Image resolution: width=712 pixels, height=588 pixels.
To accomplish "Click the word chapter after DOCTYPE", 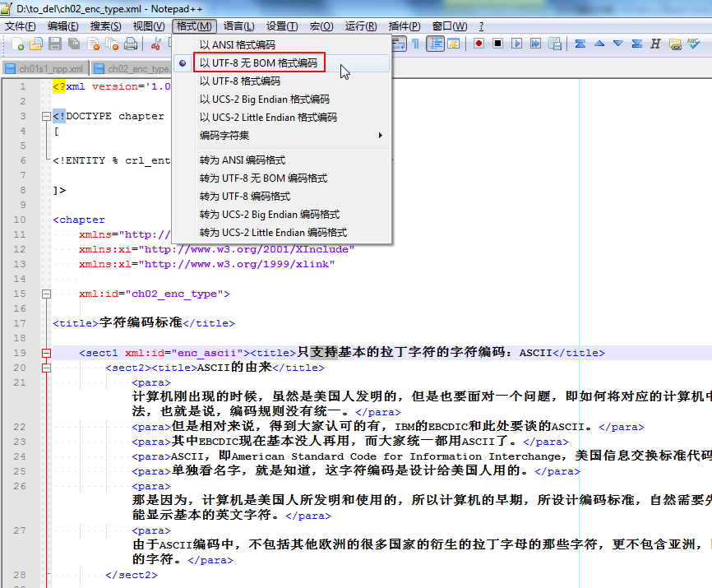I will 141,116.
